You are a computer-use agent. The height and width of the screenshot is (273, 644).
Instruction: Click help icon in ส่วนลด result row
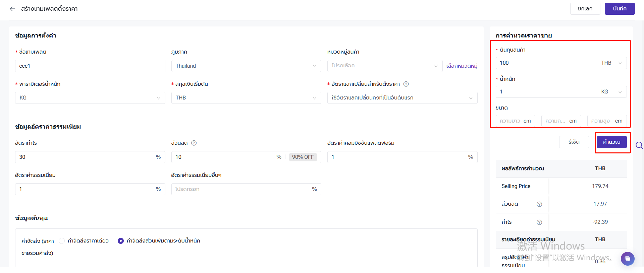tap(539, 204)
